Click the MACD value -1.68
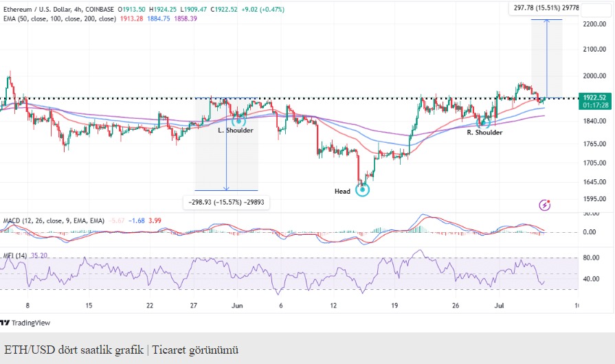This screenshot has width=615, height=364. (x=137, y=220)
